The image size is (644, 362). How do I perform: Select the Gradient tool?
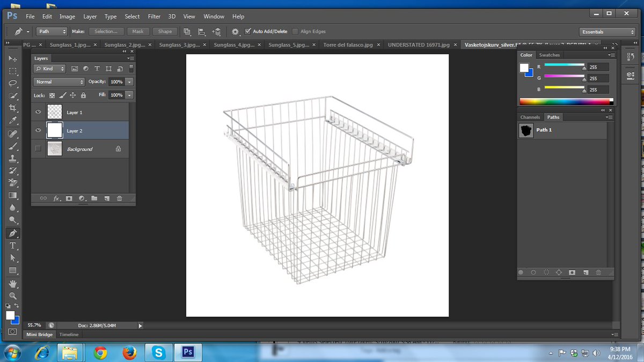(13, 195)
